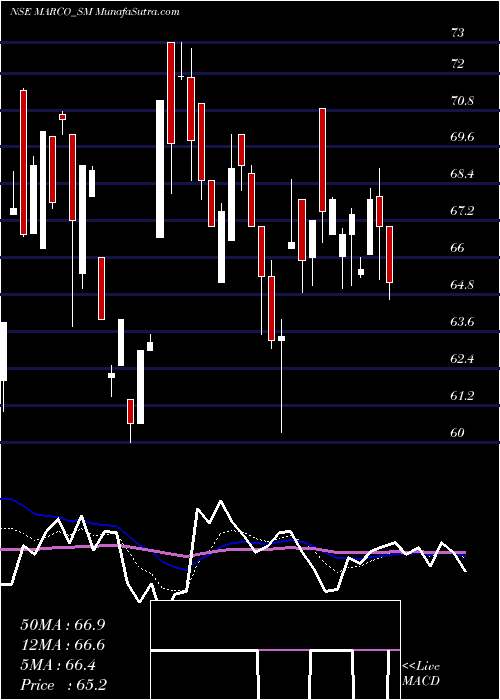Click the <<Live MACD label
This screenshot has height=700, width=500.
click(x=421, y=674)
